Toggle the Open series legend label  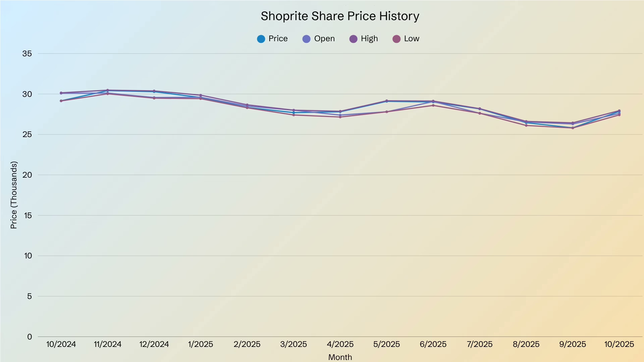point(324,39)
